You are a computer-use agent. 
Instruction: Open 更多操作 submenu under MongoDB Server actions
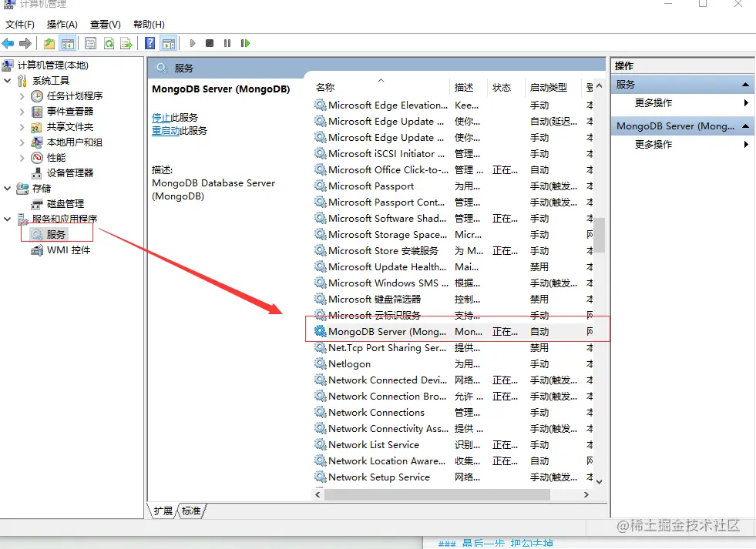point(684,144)
